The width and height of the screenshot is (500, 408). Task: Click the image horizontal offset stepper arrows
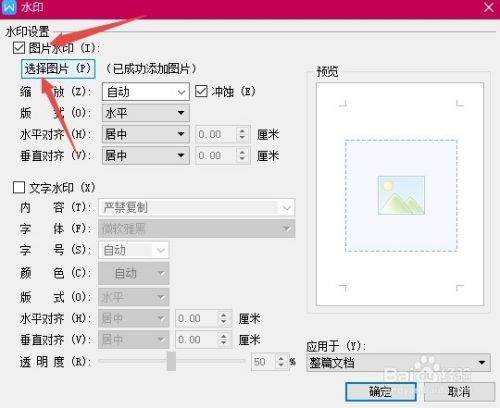[x=242, y=134]
